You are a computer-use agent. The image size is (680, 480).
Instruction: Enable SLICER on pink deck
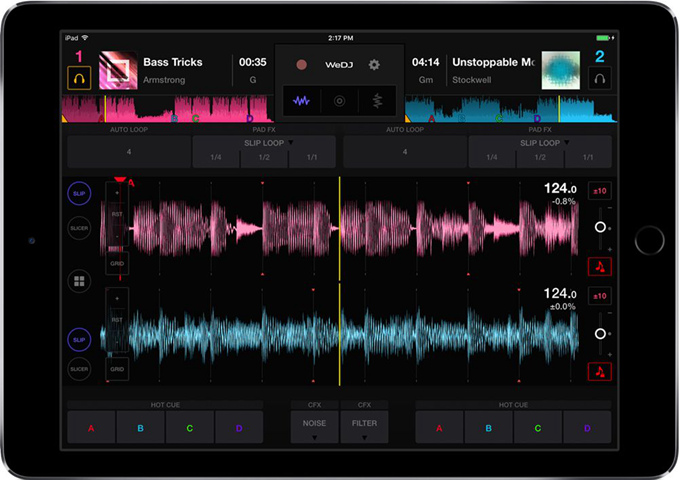point(79,228)
